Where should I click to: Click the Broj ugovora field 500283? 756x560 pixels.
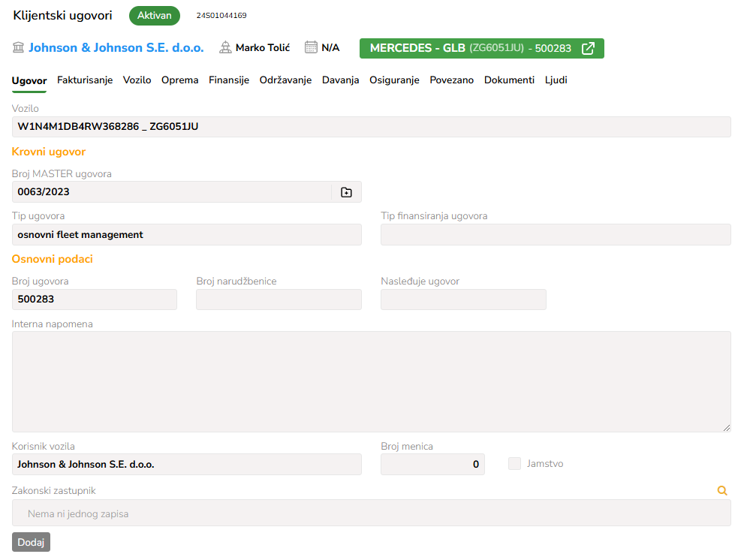[95, 300]
